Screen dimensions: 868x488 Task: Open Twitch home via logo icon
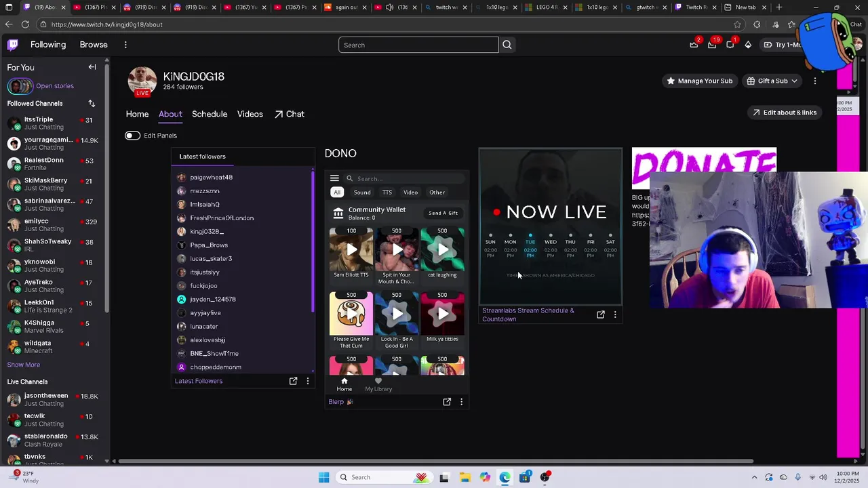(12, 45)
